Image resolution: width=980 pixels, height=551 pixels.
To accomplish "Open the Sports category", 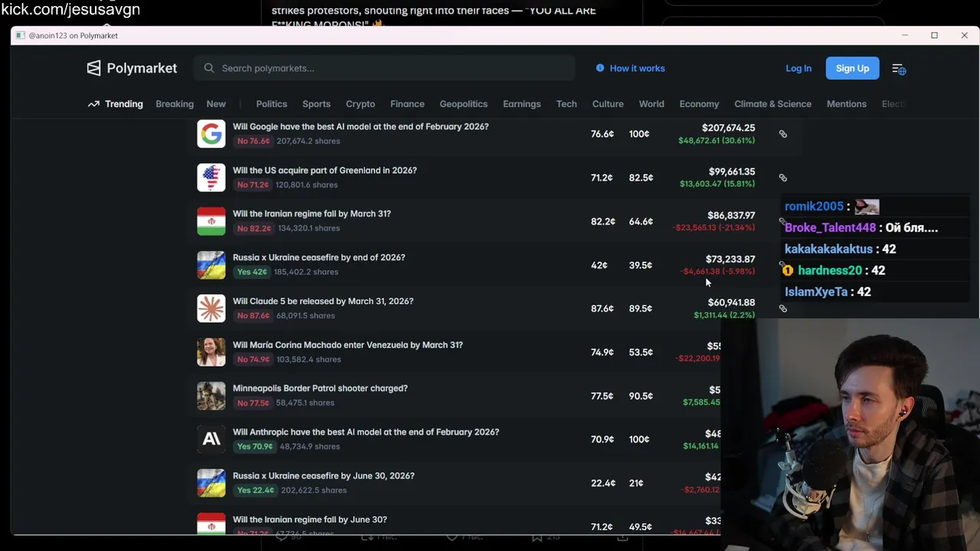I will 316,104.
